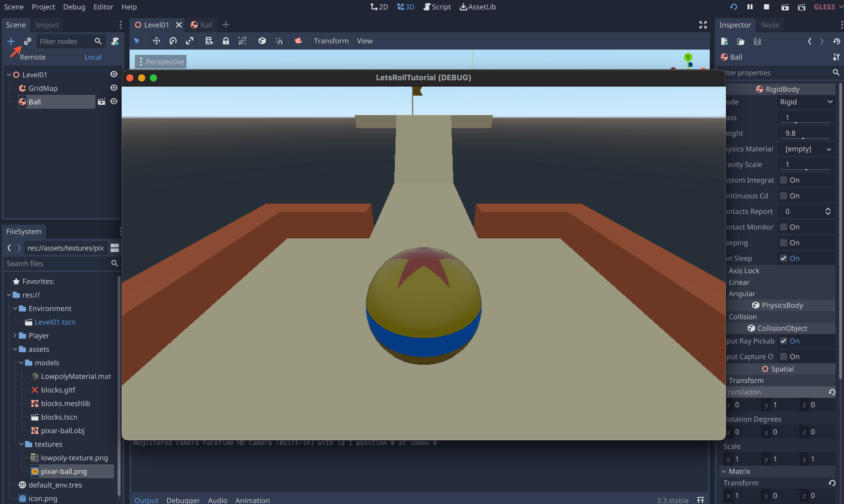Switch to the Script workspace
Screen dimensions: 844x504
(x=437, y=7)
